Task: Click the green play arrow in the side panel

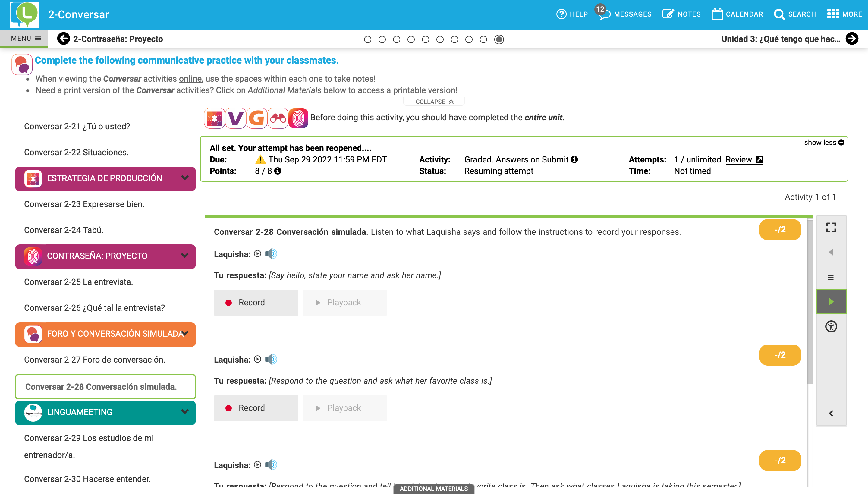Action: [831, 301]
